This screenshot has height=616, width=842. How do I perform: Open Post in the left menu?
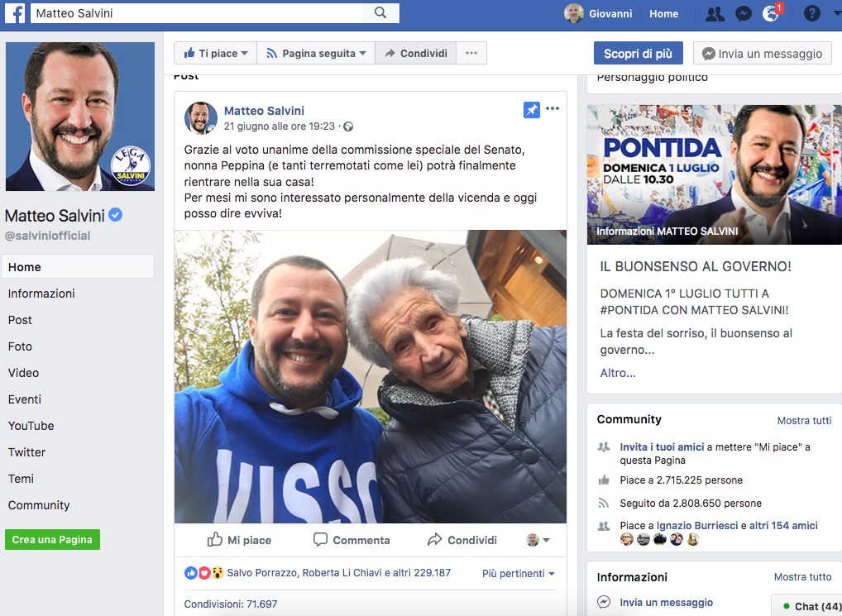coord(20,320)
